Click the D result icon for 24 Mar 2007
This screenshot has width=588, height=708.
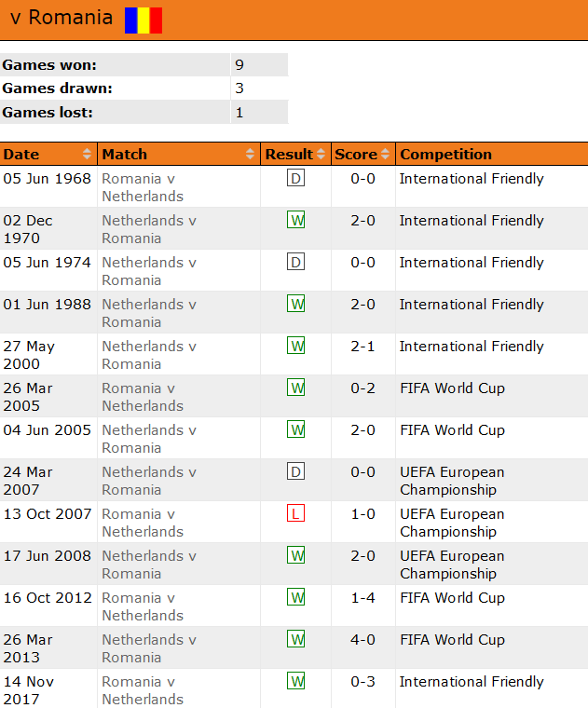pos(296,472)
